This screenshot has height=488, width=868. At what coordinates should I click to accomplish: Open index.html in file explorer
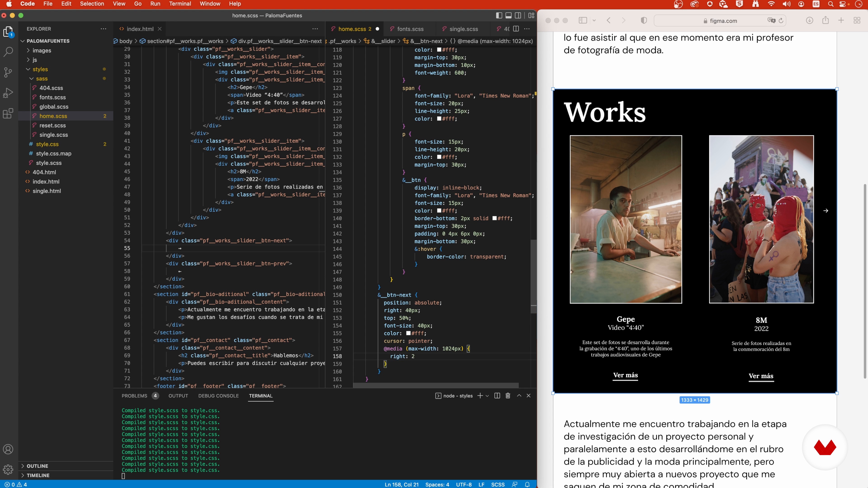[46, 181]
